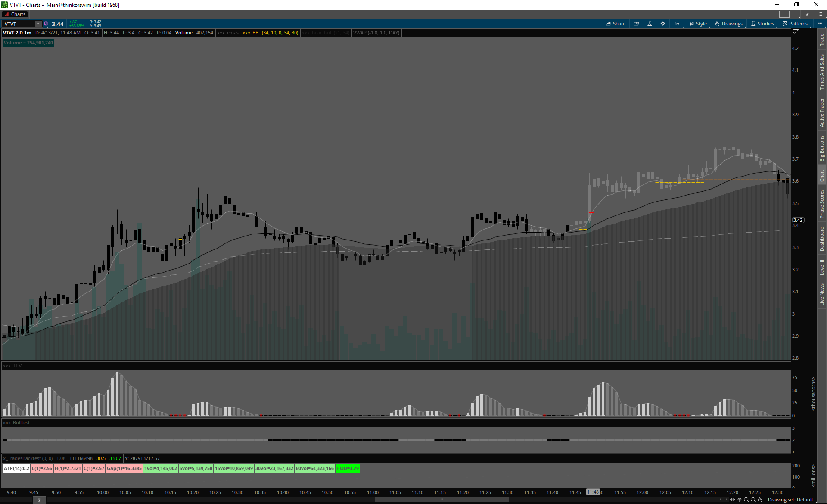827x504 pixels.
Task: Click the crosshair pan icon at bottom
Action: 740,500
